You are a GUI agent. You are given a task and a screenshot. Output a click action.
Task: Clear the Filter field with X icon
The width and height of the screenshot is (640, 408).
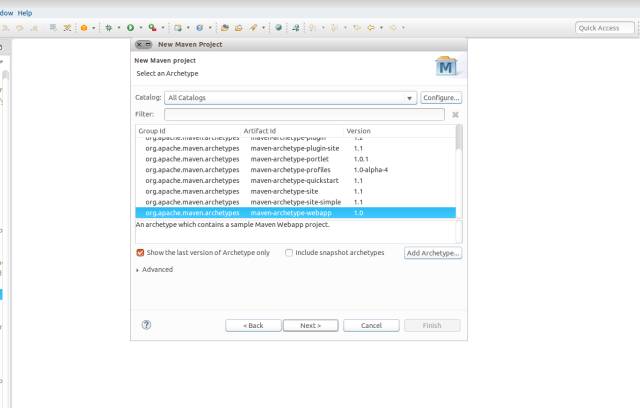click(455, 115)
